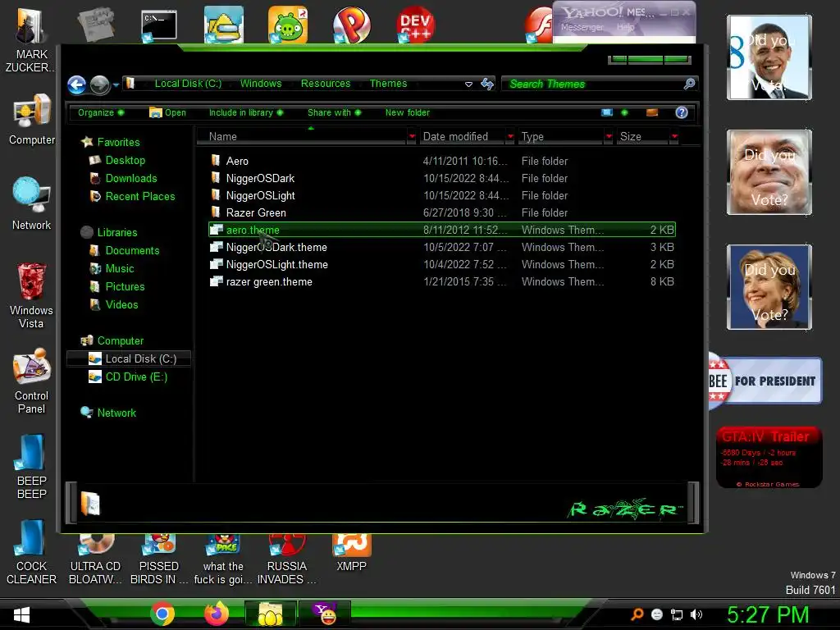Open the Organize menu
The image size is (840, 630).
click(101, 112)
